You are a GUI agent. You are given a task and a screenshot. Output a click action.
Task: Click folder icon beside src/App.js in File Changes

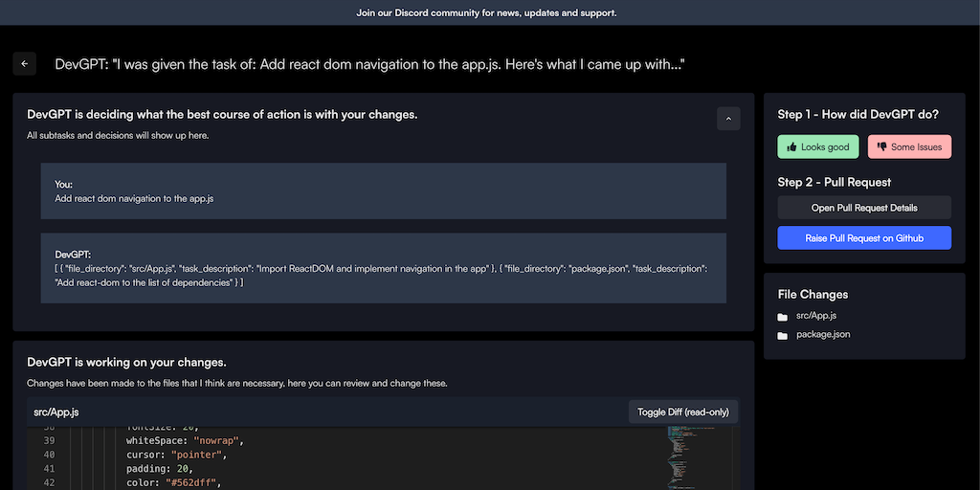(x=783, y=316)
